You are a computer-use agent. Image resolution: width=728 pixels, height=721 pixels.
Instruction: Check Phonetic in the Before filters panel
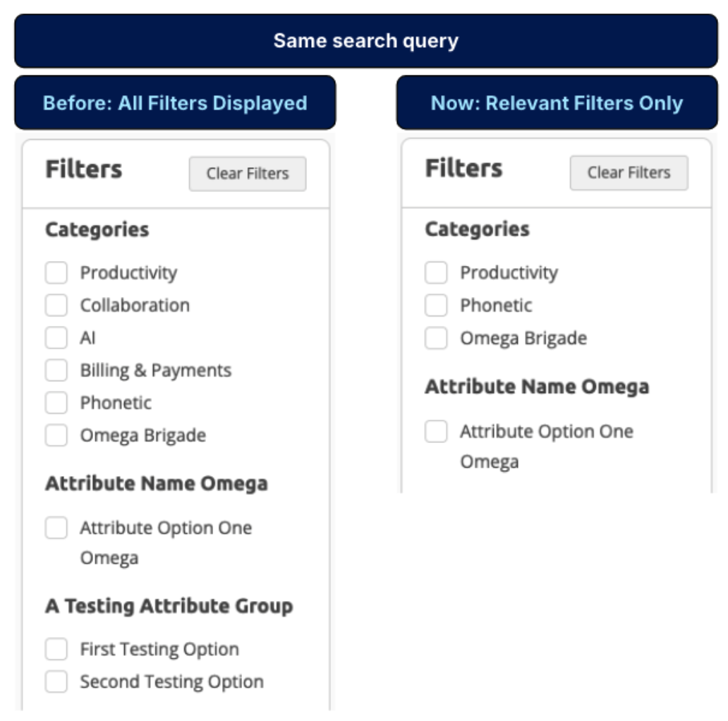click(x=56, y=403)
